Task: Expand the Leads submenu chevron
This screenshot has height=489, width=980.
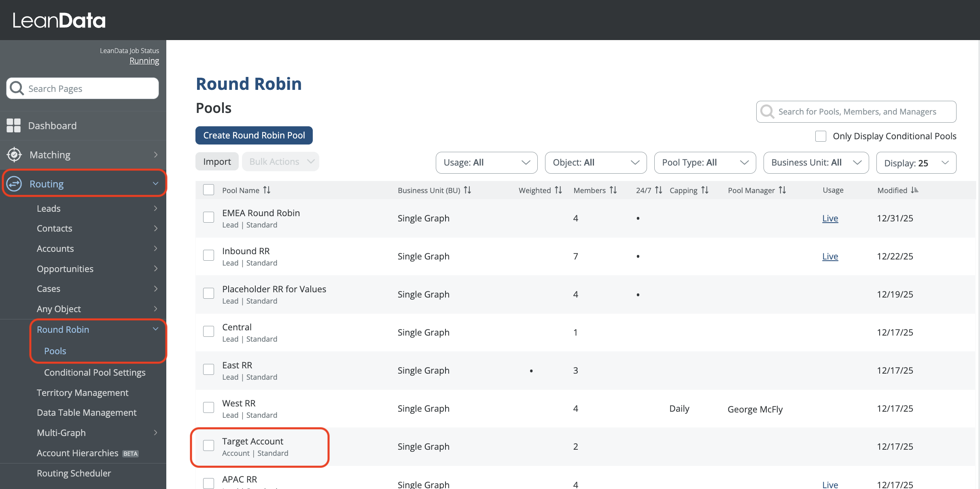Action: tap(156, 208)
